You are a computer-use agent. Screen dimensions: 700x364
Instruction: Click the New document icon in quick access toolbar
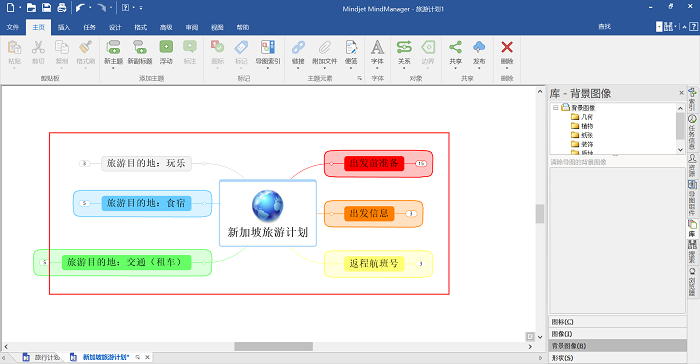pyautogui.click(x=10, y=8)
